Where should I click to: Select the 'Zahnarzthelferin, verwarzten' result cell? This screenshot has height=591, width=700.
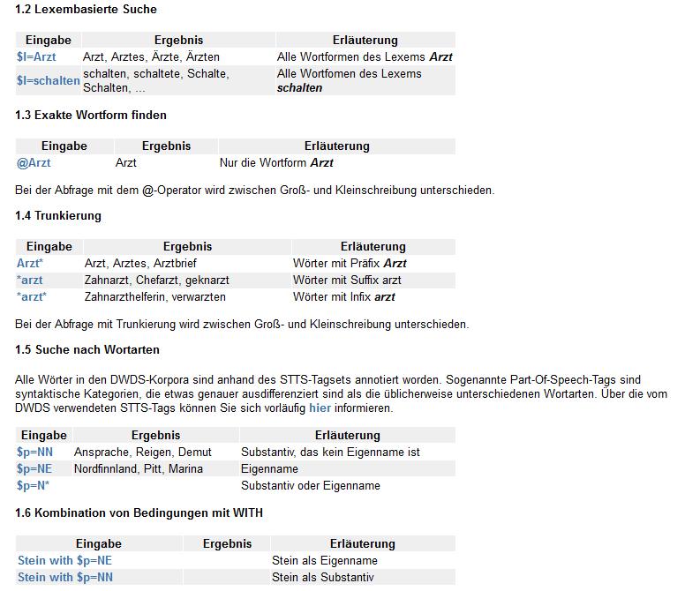coord(187,297)
